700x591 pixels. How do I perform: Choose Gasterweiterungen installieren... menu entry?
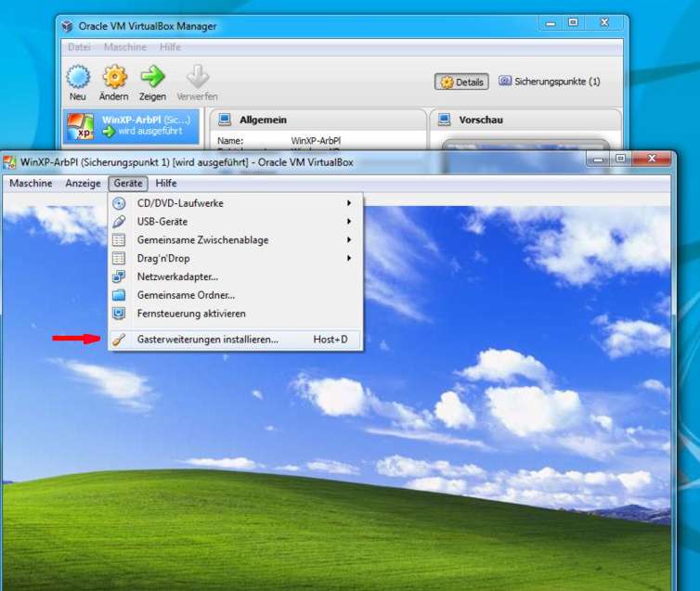click(236, 340)
